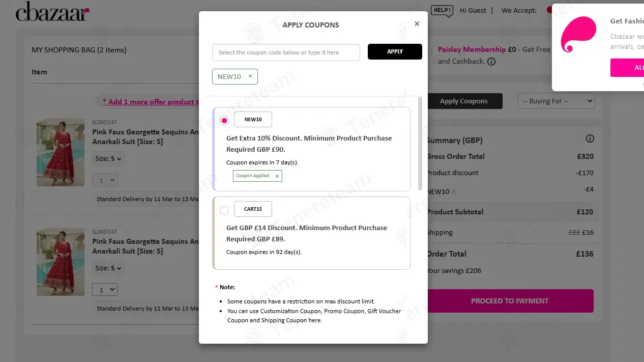Select the NEW10 coupon radio button
Viewport: 644px width, 362px height.
tap(224, 121)
